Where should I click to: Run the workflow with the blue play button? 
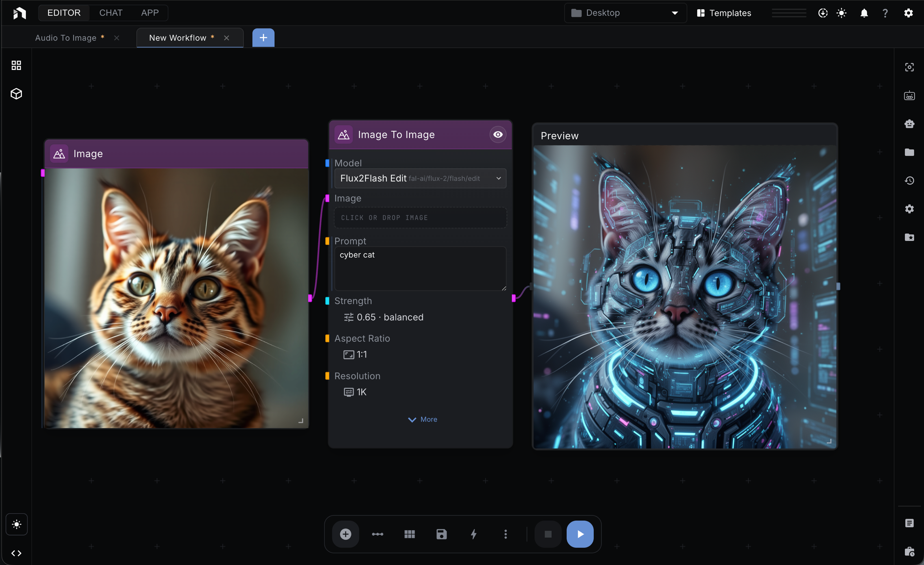coord(580,534)
